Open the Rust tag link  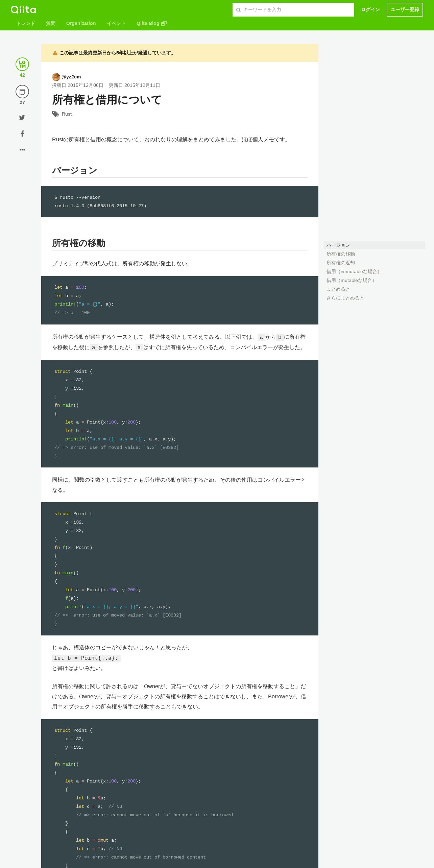coord(67,114)
